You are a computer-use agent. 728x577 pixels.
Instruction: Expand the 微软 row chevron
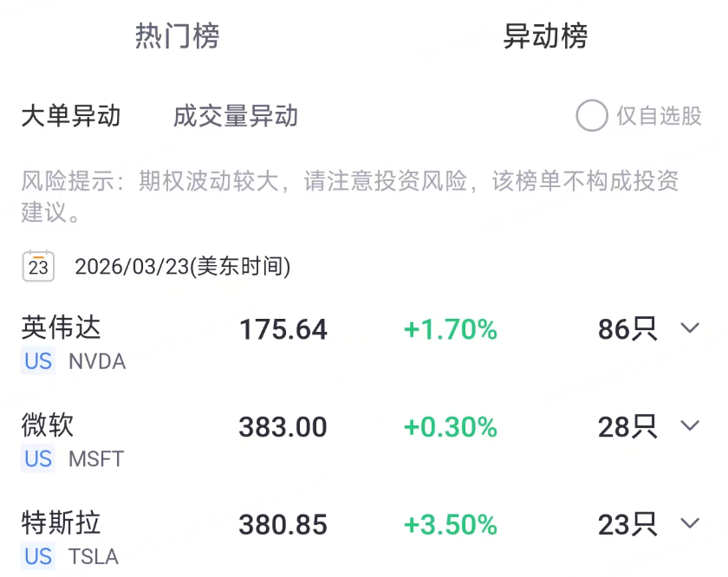pyautogui.click(x=690, y=426)
